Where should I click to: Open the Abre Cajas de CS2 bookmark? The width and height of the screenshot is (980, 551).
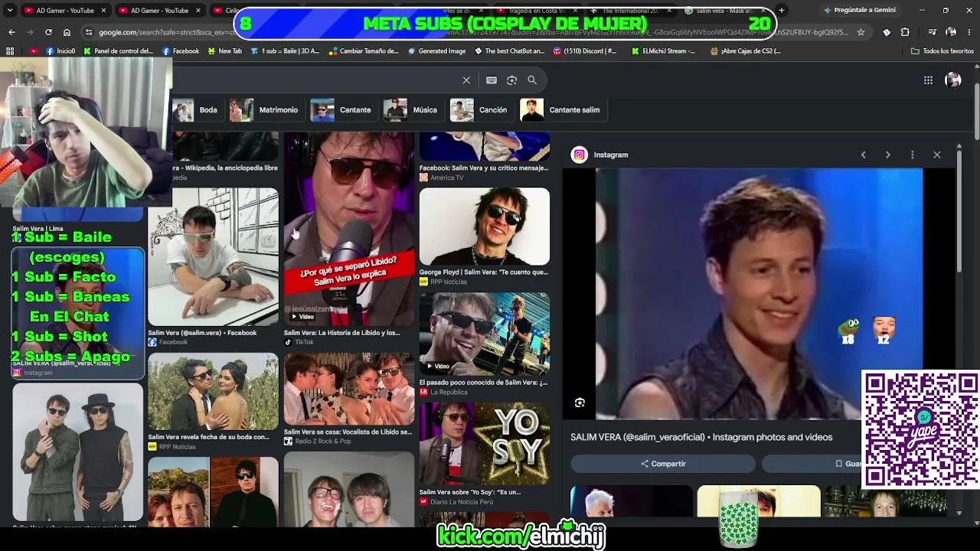[746, 51]
